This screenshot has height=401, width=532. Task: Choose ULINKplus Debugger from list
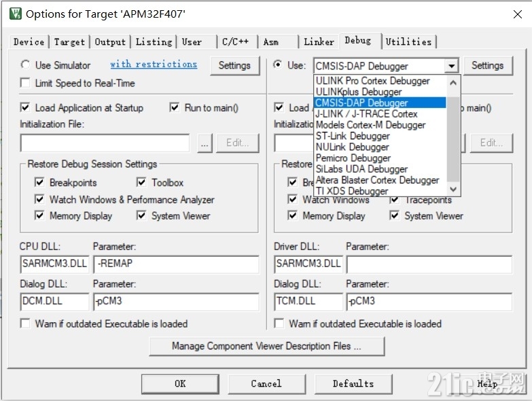coord(380,92)
